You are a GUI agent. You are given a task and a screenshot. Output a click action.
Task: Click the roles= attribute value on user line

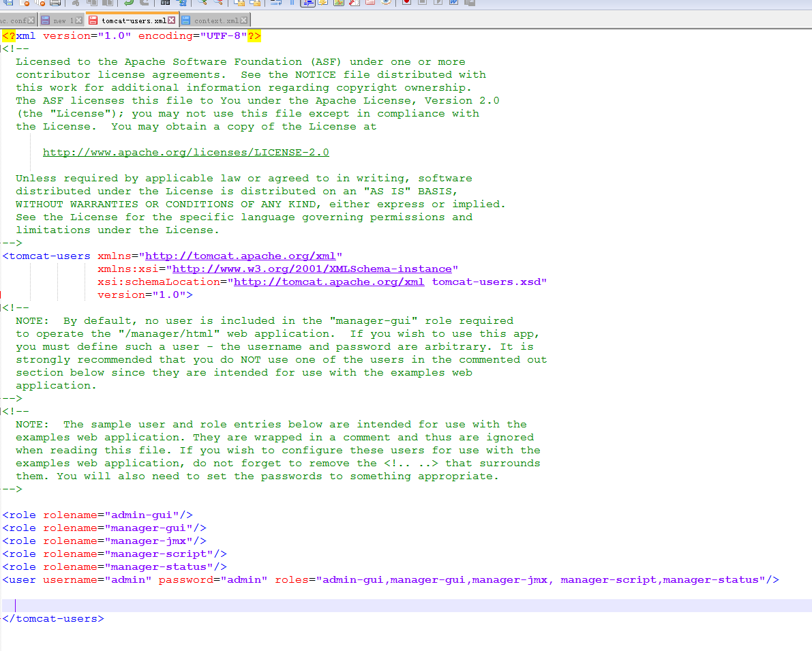coord(540,579)
